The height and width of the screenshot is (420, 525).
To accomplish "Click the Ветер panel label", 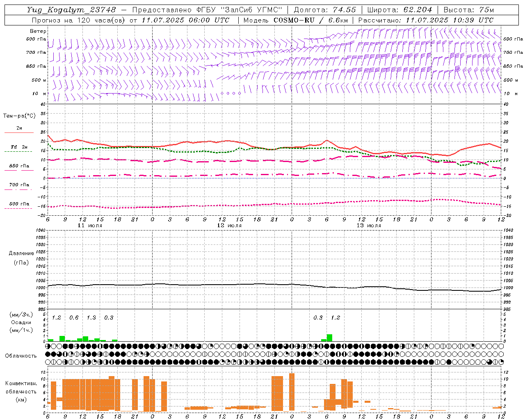I will click(x=38, y=31).
